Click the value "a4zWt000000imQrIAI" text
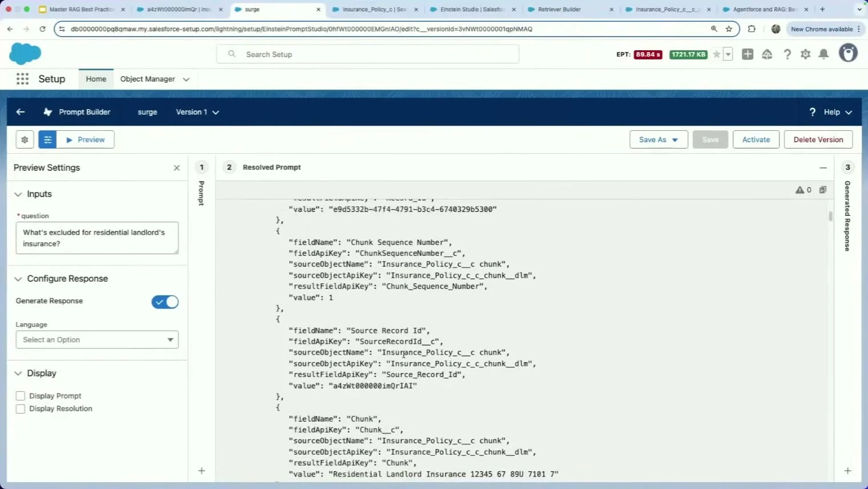868x489 pixels. (x=372, y=386)
